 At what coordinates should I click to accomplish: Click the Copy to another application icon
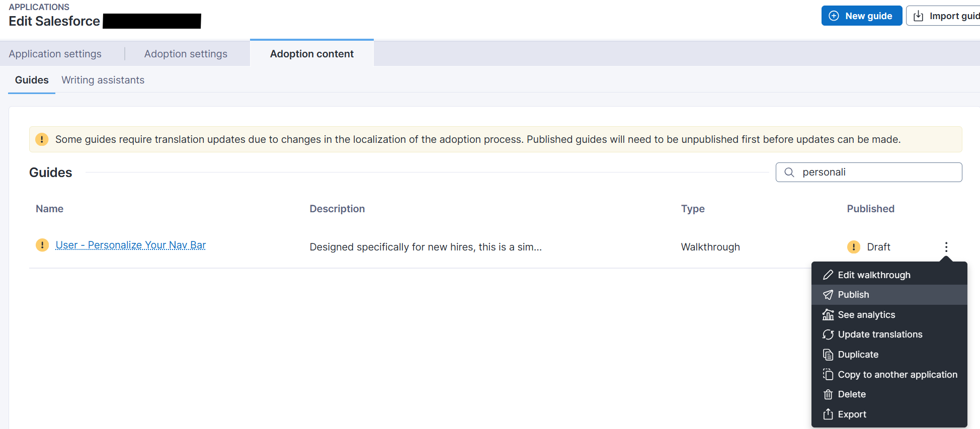[x=828, y=375]
